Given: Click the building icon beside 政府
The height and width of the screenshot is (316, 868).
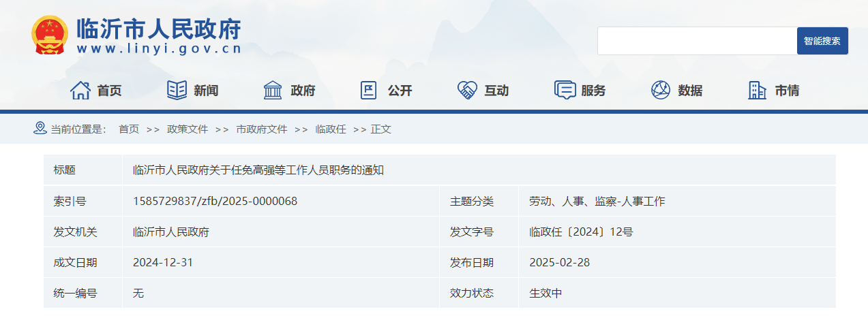Looking at the screenshot, I should [273, 90].
